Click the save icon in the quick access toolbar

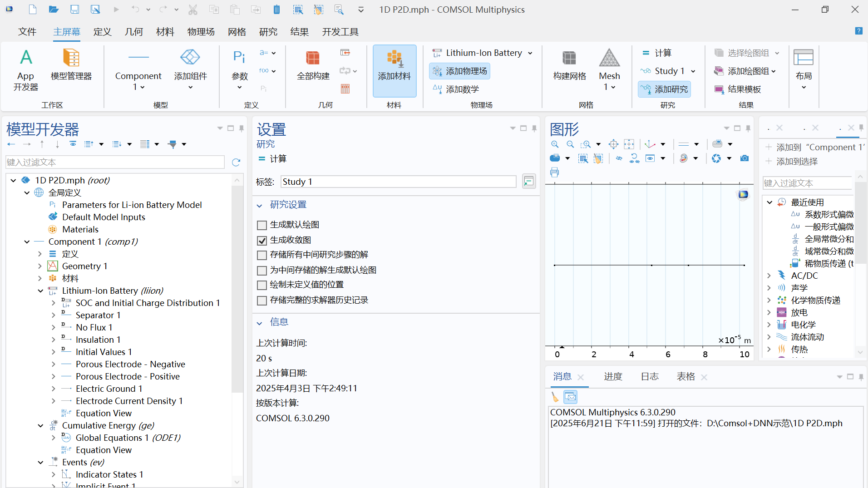click(x=75, y=9)
